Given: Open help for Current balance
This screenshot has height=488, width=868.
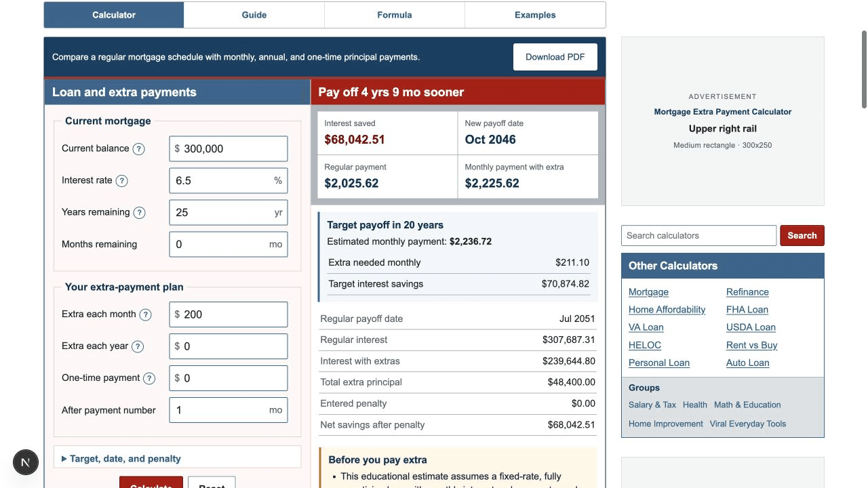Looking at the screenshot, I should point(138,149).
